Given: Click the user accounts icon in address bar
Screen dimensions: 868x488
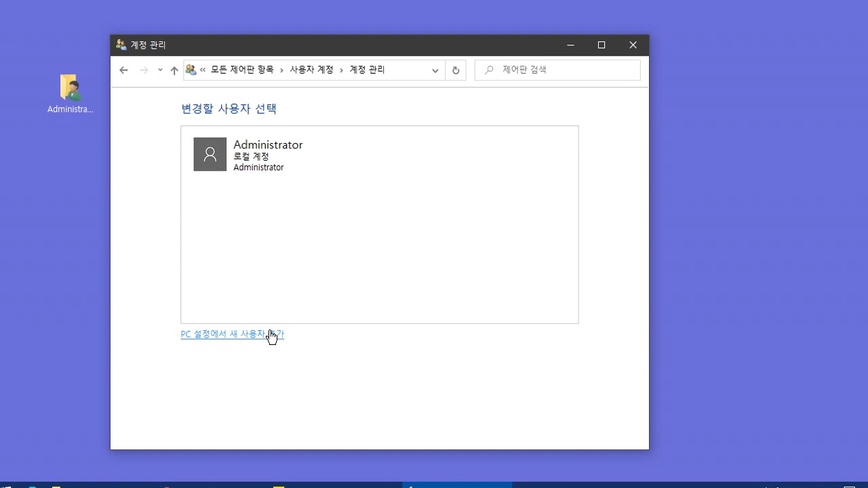Looking at the screenshot, I should pyautogui.click(x=191, y=70).
